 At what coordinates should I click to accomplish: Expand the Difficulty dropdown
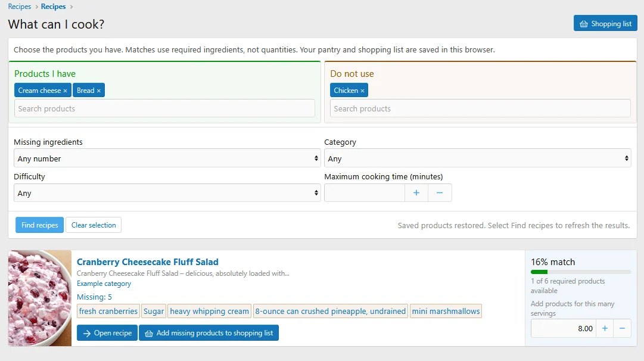pyautogui.click(x=167, y=193)
